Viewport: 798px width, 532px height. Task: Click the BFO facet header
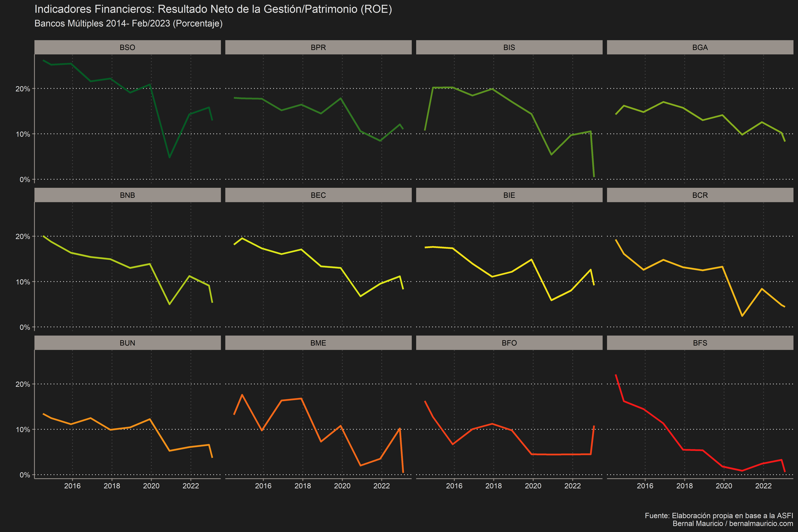click(x=509, y=343)
